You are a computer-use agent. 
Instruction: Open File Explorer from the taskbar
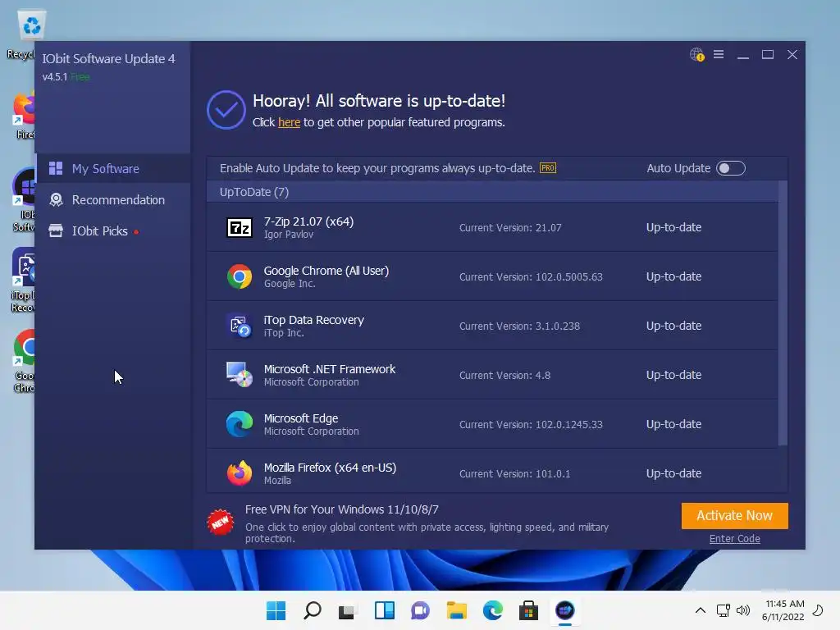pyautogui.click(x=456, y=610)
